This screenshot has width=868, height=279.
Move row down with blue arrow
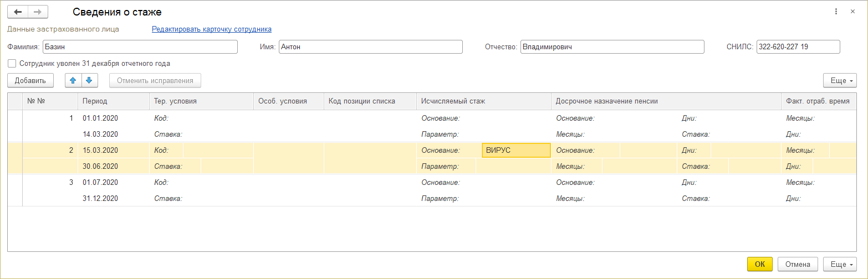click(90, 80)
